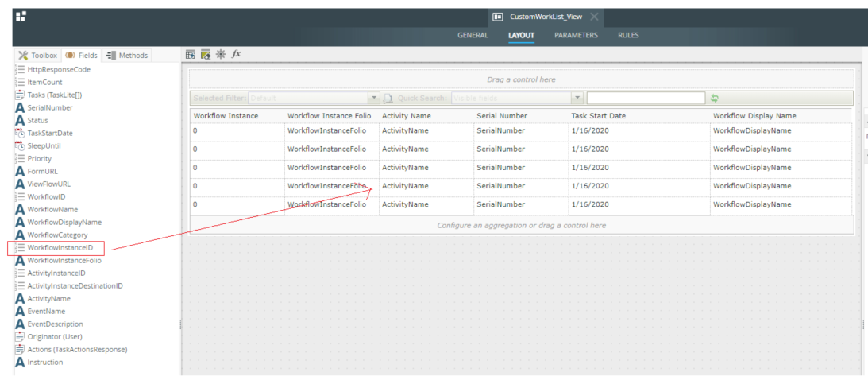The width and height of the screenshot is (868, 380).
Task: Select the WorkflowInstanceID field
Action: click(60, 248)
